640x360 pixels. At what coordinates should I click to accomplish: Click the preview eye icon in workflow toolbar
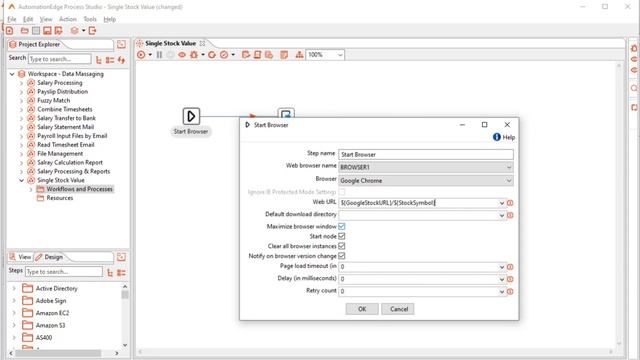click(x=182, y=55)
